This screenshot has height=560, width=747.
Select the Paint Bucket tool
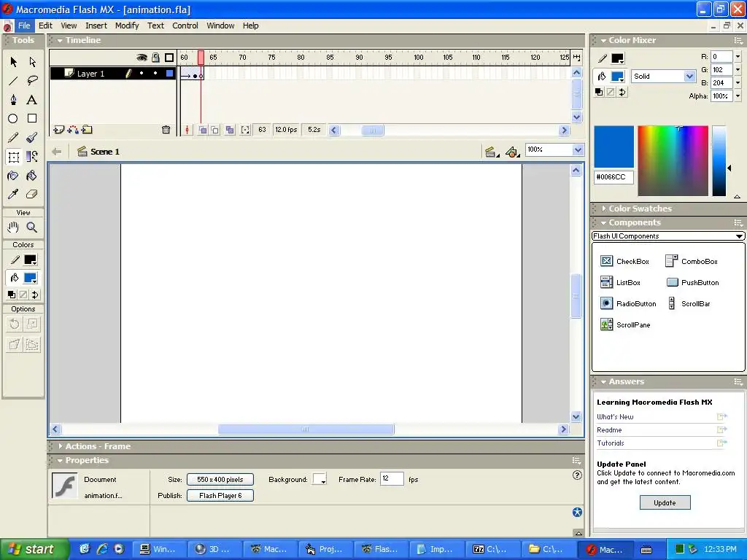click(x=32, y=176)
